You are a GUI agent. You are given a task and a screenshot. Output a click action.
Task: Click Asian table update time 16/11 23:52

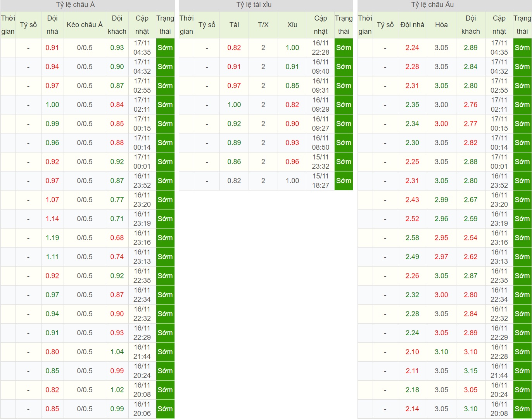coord(142,181)
